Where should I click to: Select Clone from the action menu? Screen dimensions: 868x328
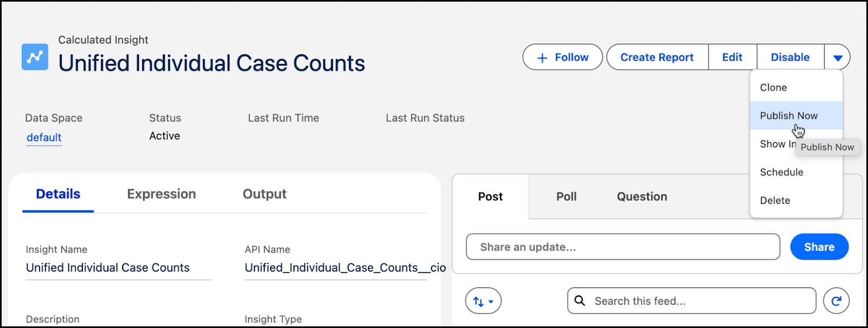pos(774,87)
